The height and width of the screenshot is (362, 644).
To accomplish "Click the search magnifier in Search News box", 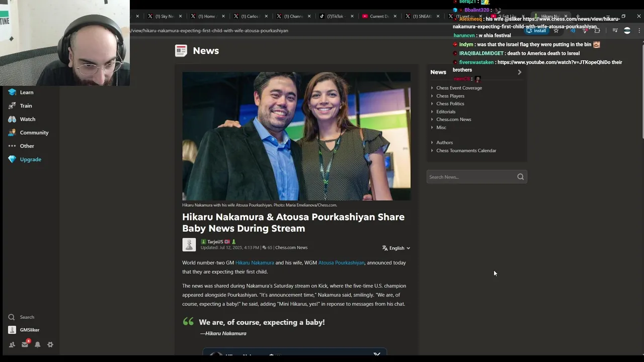I will [x=520, y=177].
